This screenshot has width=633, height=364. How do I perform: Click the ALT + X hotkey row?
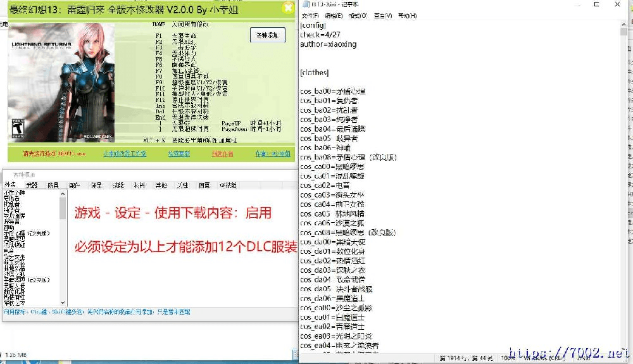[x=190, y=141]
